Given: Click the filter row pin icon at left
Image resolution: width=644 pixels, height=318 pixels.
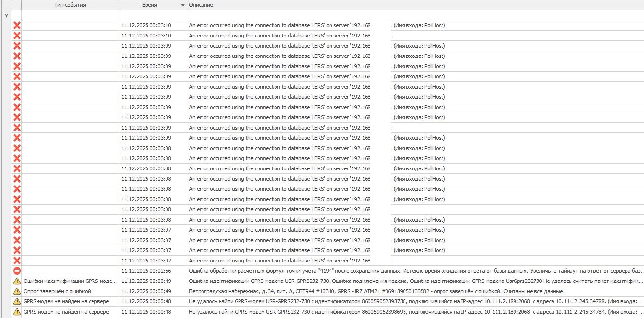Looking at the screenshot, I should pos(6,15).
